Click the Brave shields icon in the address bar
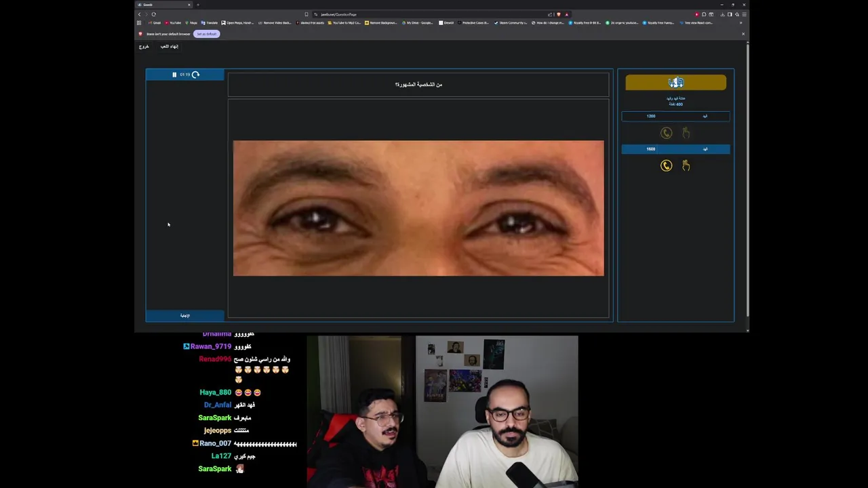 click(559, 14)
